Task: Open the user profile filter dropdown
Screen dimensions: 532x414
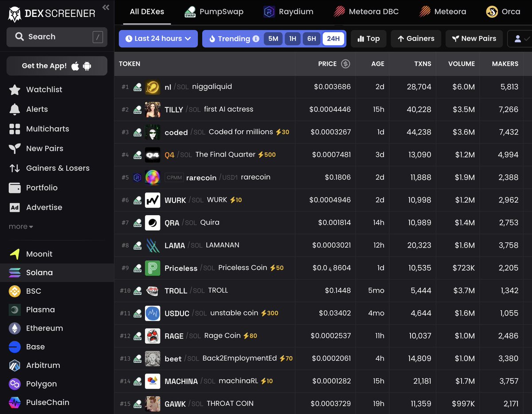Action: 520,39
